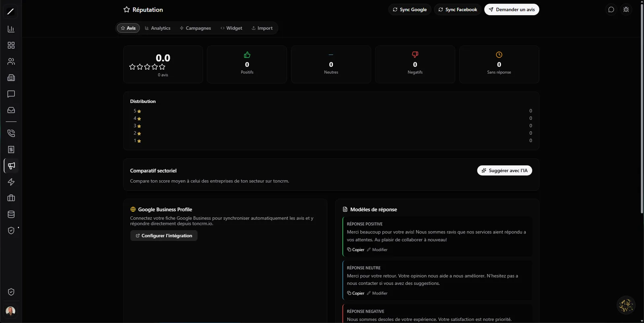Click the Google Business Profile globe icon
This screenshot has width=644, height=323.
click(x=133, y=210)
